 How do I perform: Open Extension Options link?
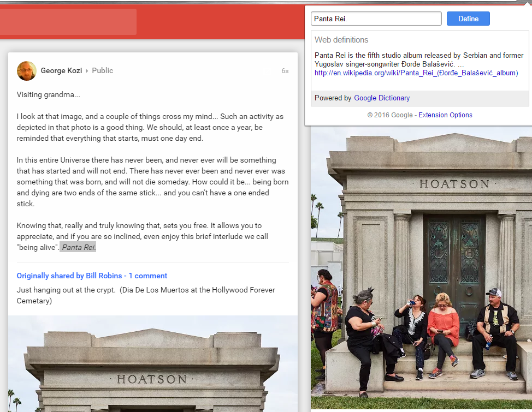[445, 115]
